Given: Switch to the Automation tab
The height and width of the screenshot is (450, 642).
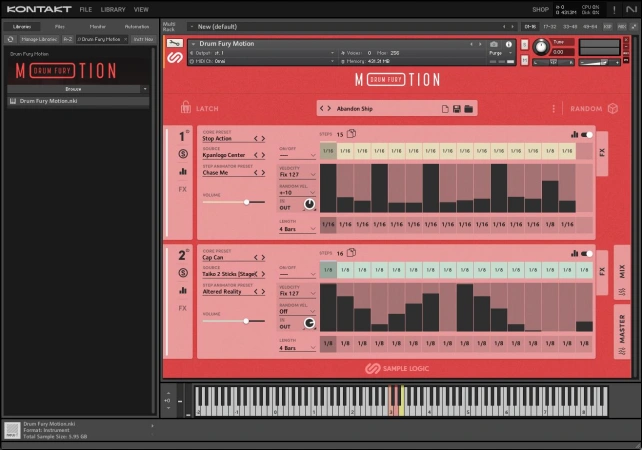Looking at the screenshot, I should (137, 27).
